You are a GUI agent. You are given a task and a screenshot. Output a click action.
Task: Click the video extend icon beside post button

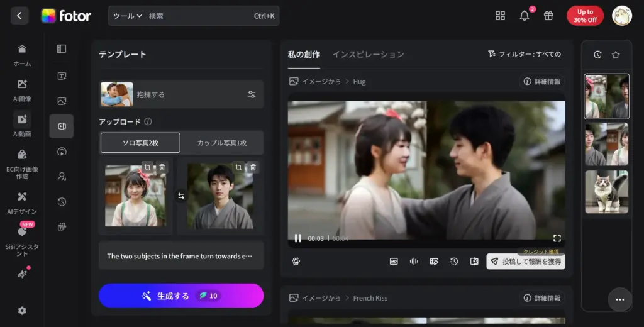(x=474, y=261)
